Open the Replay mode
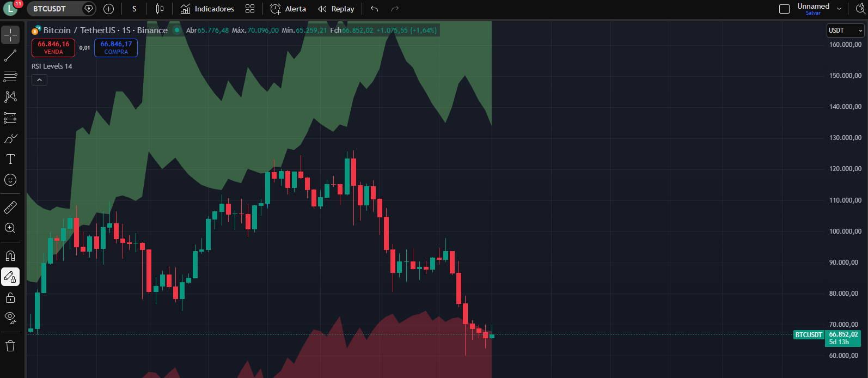This screenshot has width=868, height=378. tap(336, 9)
